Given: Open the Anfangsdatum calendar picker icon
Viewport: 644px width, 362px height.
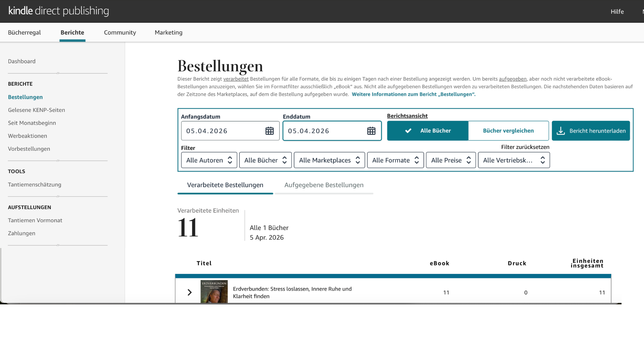Looking at the screenshot, I should pyautogui.click(x=269, y=131).
